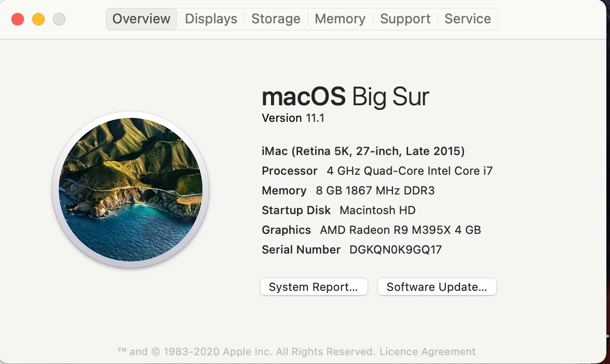The image size is (610, 364).
Task: Switch to the Overview tab
Action: 141,19
